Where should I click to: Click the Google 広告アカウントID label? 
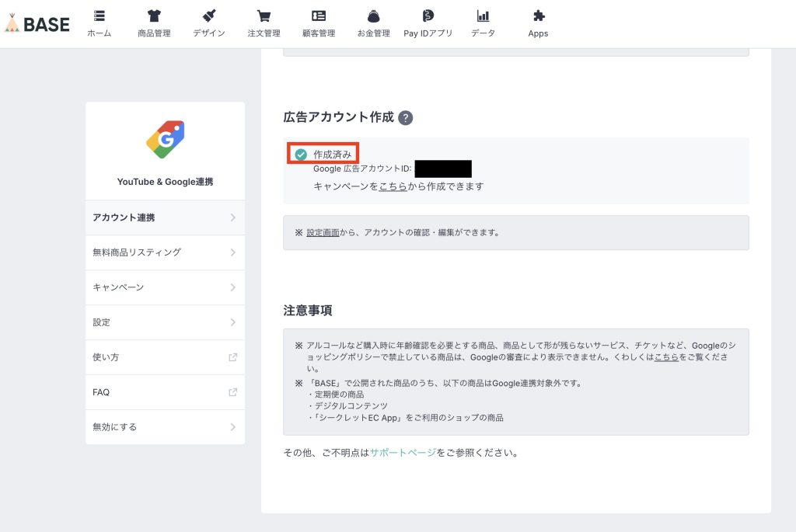pos(362,169)
